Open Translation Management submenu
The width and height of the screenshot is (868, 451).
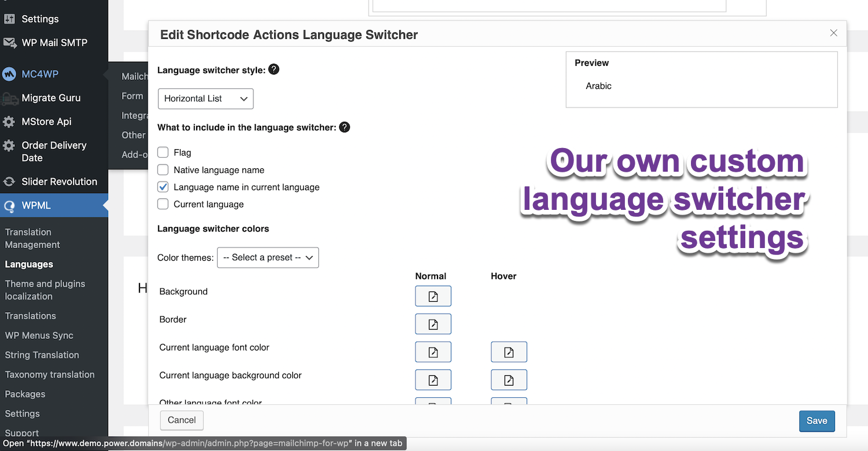pyautogui.click(x=32, y=238)
